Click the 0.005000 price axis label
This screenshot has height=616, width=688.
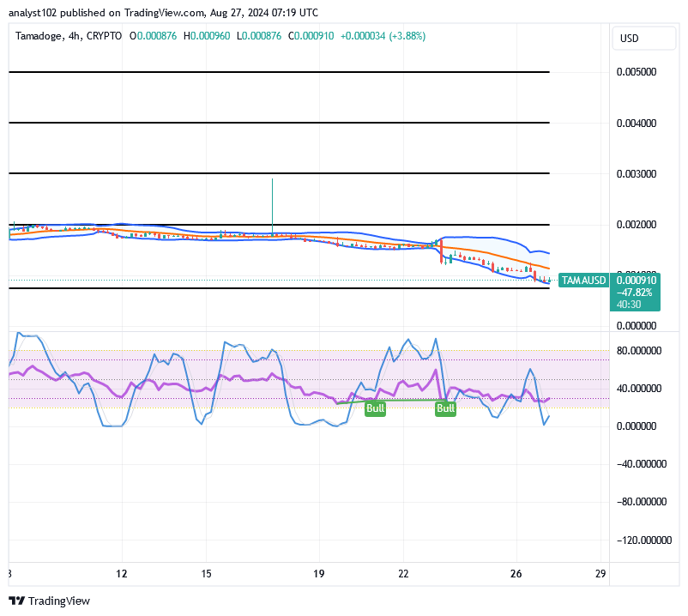(x=637, y=72)
